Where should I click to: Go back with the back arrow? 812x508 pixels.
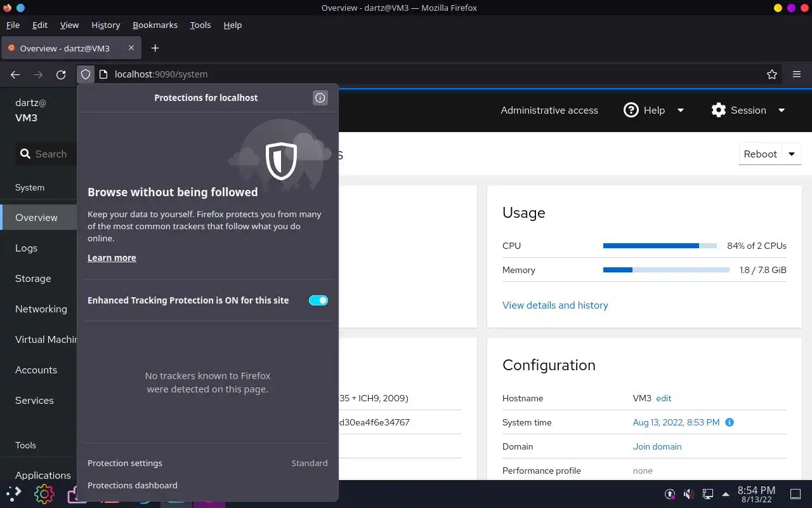[x=15, y=74]
